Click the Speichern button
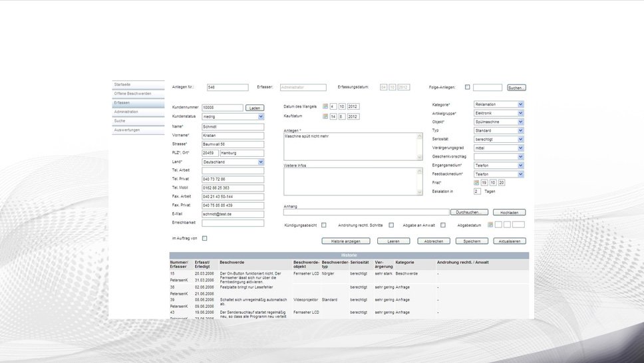 472,241
